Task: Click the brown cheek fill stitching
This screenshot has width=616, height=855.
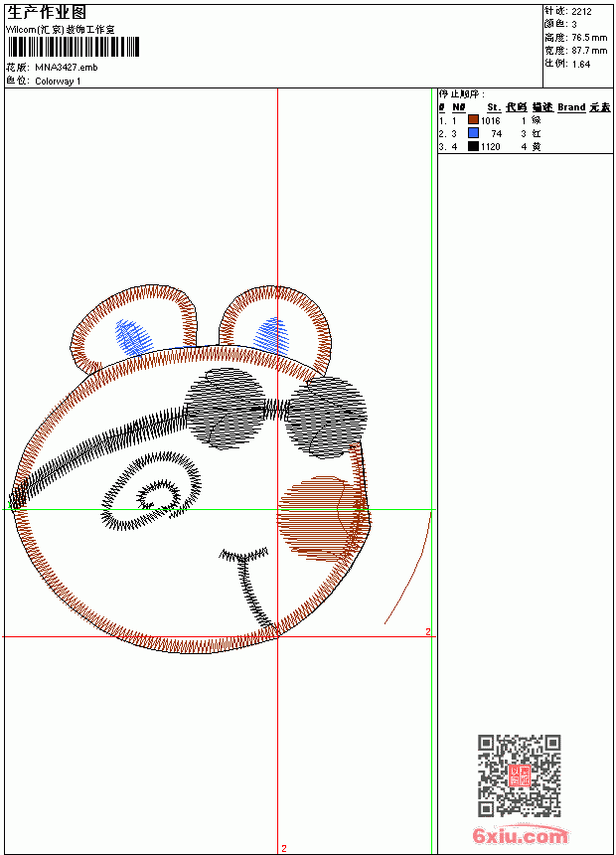Action: pos(322,518)
